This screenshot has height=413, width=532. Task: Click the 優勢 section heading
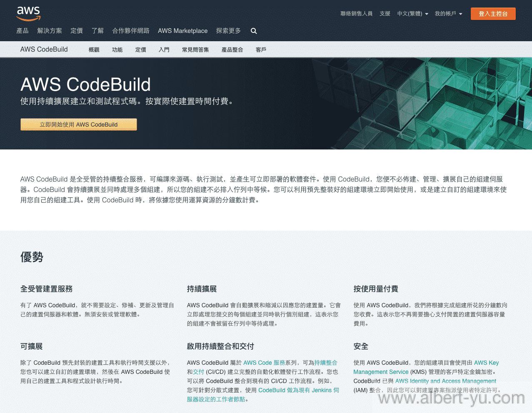tap(32, 257)
